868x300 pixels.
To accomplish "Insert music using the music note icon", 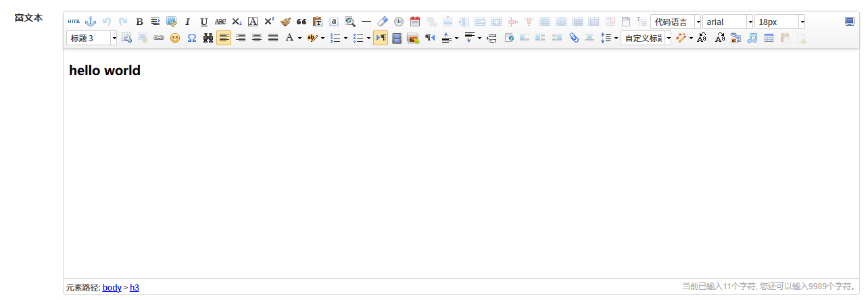I will click(752, 39).
